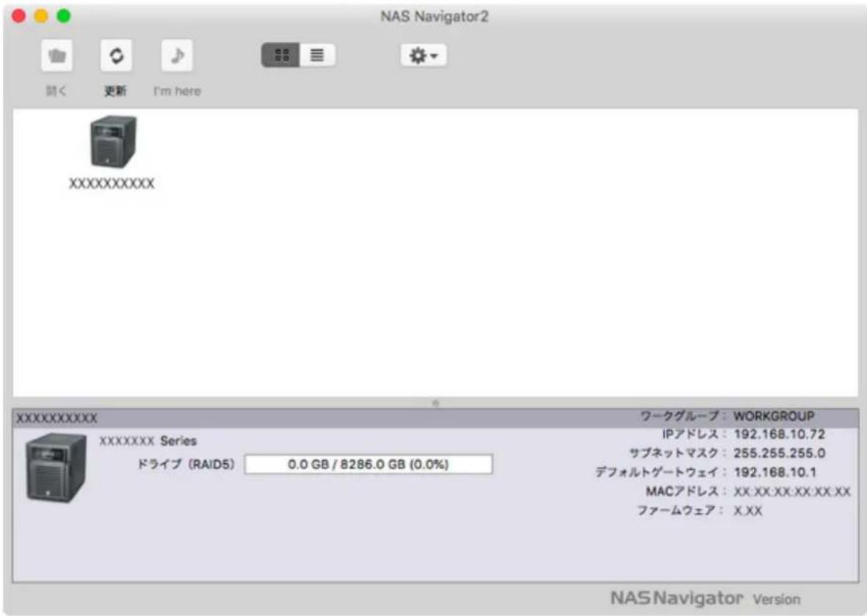Click the details pane header XXXXXXXXXX
Viewport: 867px width, 616px height.
pos(57,418)
